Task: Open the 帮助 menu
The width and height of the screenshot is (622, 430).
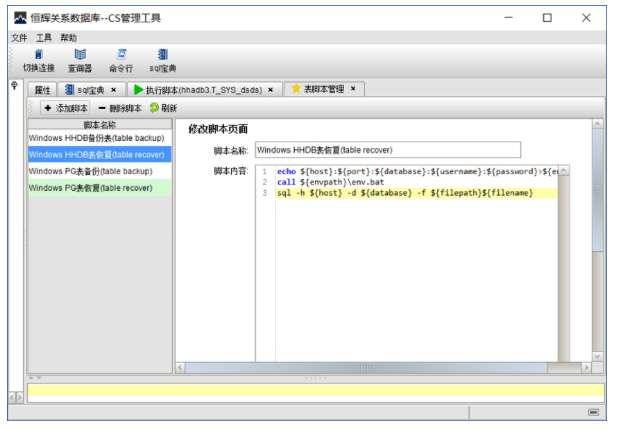Action: tap(68, 38)
